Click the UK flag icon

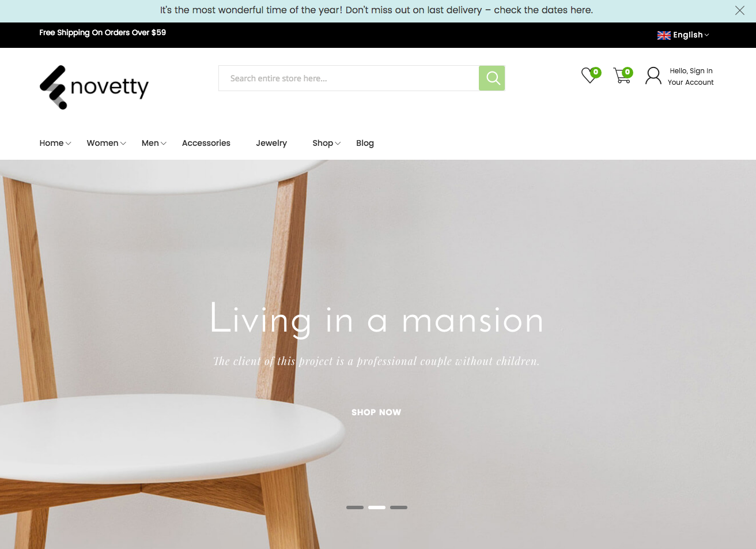click(664, 35)
